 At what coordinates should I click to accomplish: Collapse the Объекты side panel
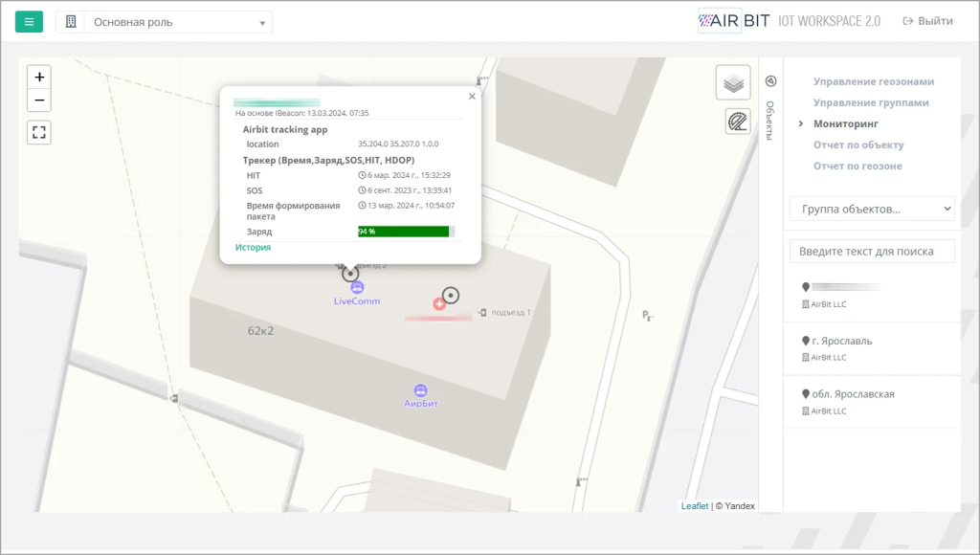point(771,81)
